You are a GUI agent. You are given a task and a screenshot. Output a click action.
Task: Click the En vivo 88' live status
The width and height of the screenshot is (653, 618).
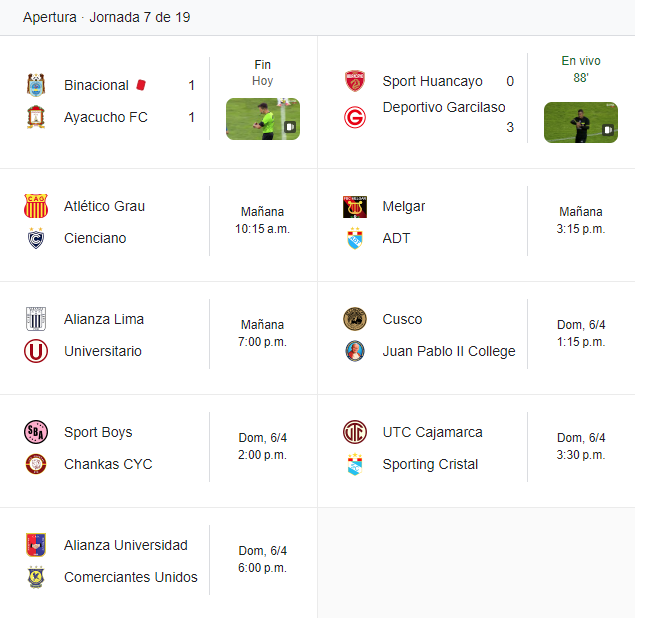[x=581, y=69]
